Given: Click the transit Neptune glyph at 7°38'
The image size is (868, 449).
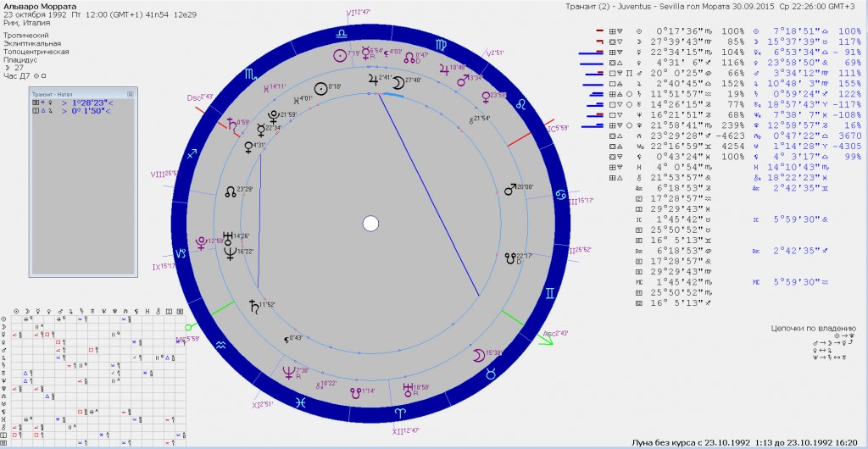Looking at the screenshot, I should coord(290,372).
